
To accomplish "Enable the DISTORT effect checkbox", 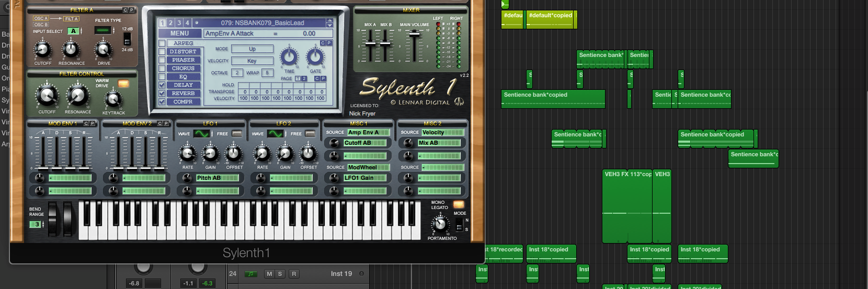I will [x=162, y=52].
